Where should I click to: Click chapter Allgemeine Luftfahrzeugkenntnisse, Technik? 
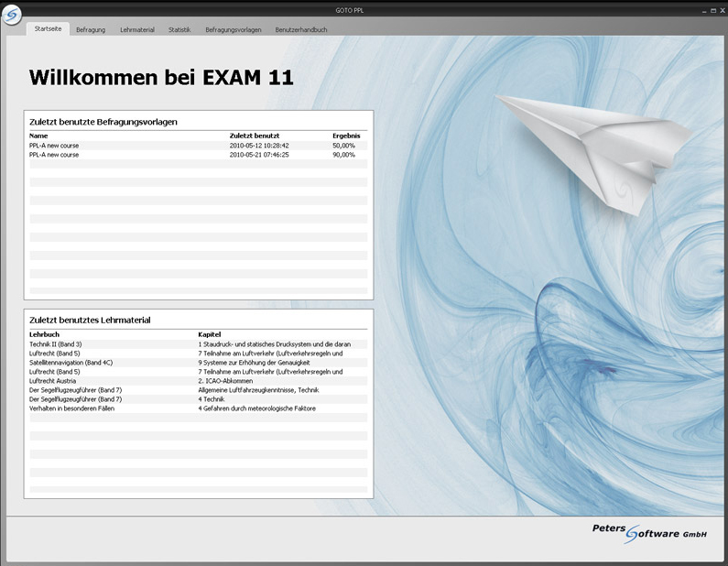click(258, 390)
